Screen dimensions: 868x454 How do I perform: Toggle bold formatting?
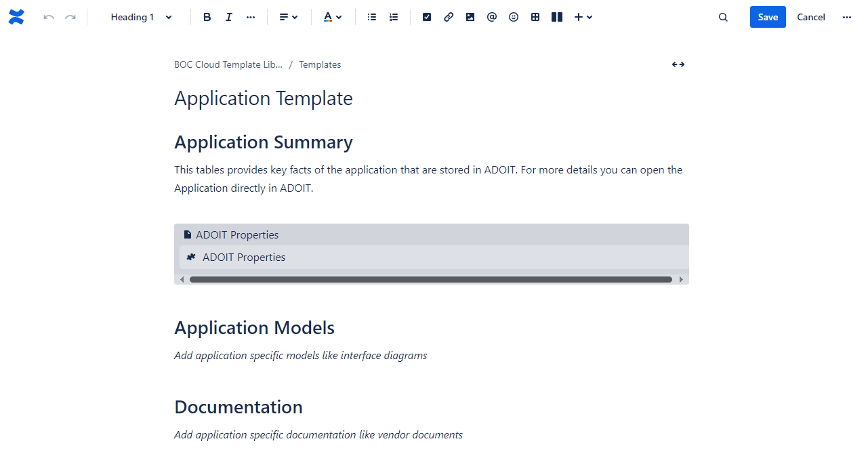pyautogui.click(x=207, y=17)
